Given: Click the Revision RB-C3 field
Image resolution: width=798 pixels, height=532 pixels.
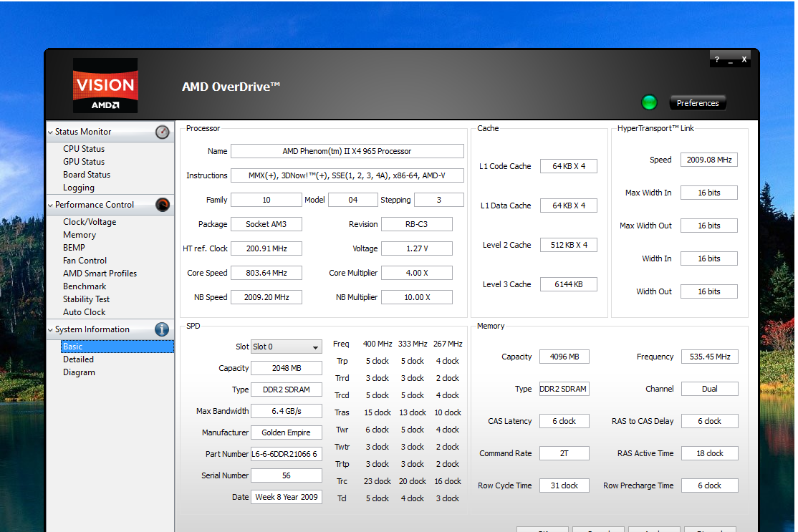Looking at the screenshot, I should [417, 224].
